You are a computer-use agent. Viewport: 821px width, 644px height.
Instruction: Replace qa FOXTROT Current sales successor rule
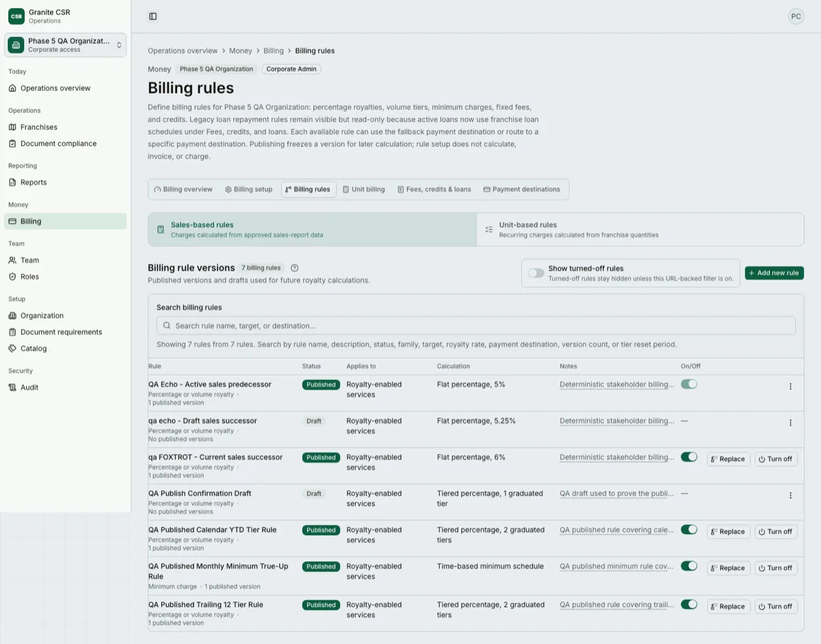[729, 459]
